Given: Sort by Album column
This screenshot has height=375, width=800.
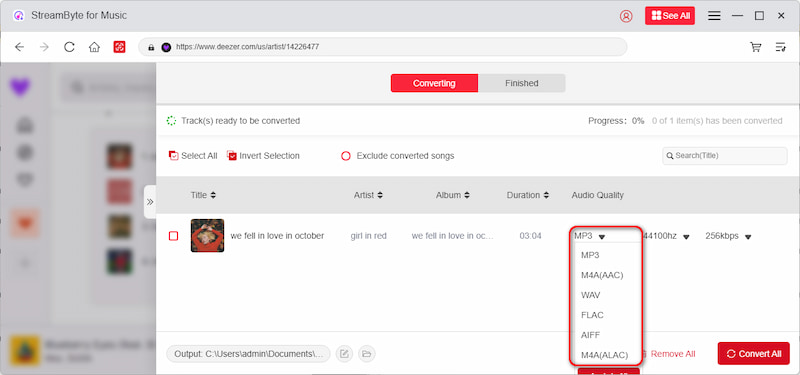Looking at the screenshot, I should (x=453, y=195).
